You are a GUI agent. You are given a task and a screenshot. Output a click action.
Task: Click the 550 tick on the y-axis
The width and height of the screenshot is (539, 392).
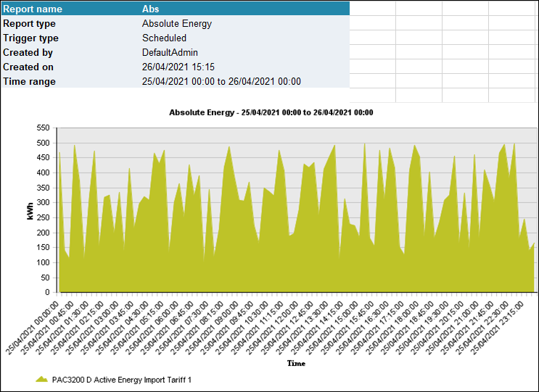coord(43,128)
